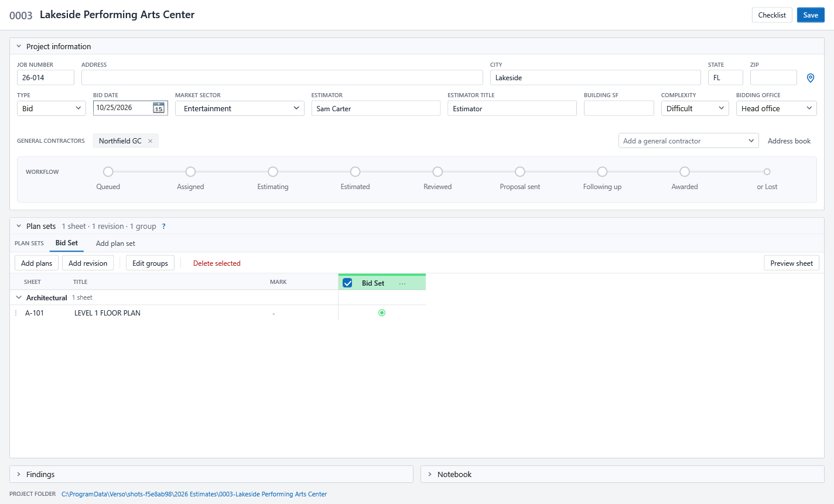Open the bid date calendar picker icon

tap(159, 108)
